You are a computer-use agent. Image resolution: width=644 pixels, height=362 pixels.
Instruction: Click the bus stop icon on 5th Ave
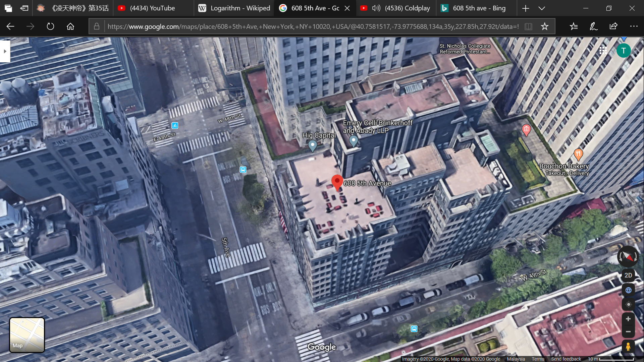tap(243, 170)
